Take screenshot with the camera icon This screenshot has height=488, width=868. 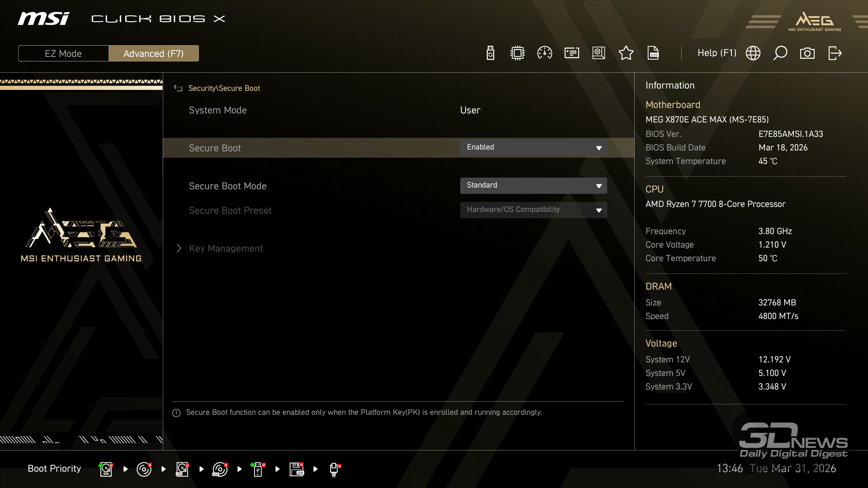[807, 53]
